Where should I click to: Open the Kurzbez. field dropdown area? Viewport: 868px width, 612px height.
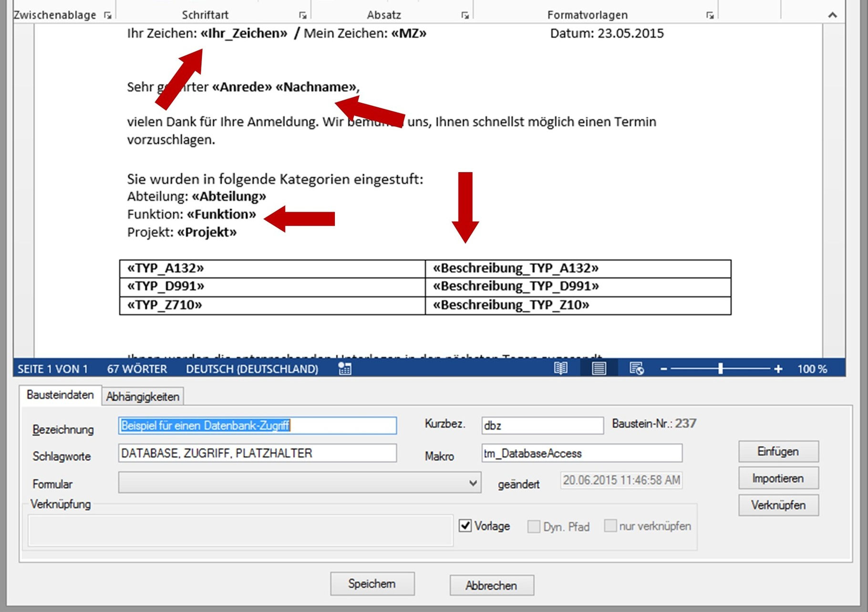tap(542, 425)
